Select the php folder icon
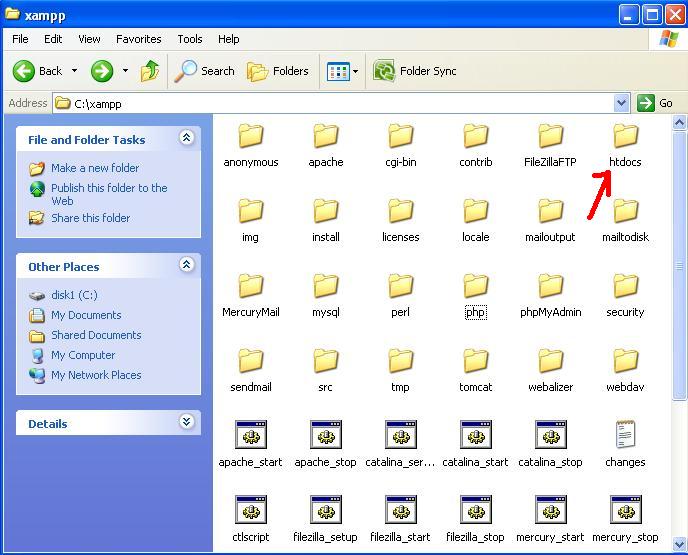This screenshot has width=688, height=555. [476, 286]
